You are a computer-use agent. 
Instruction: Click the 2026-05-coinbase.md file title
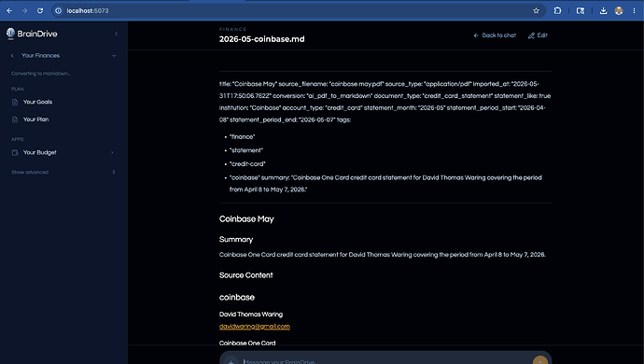pos(262,39)
